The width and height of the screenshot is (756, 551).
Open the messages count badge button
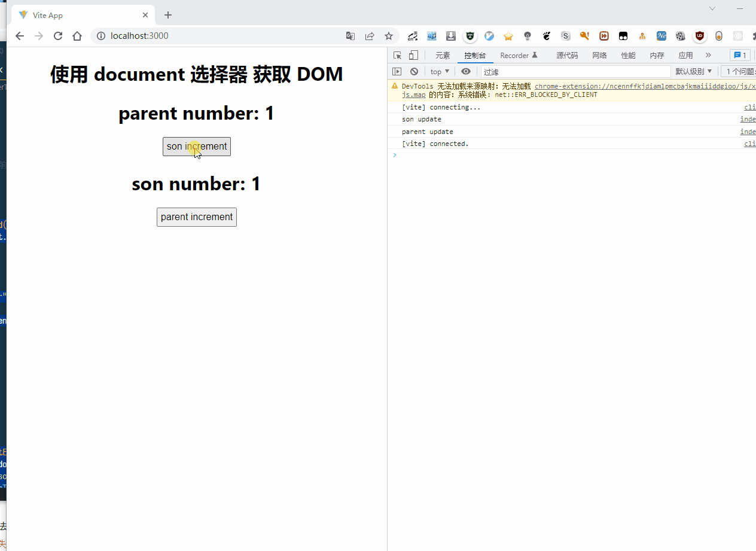(740, 55)
